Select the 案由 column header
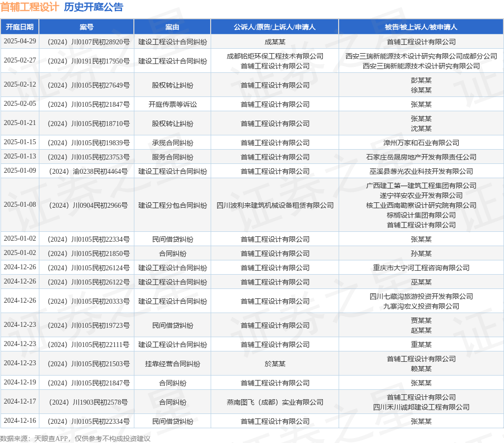 pos(172,27)
